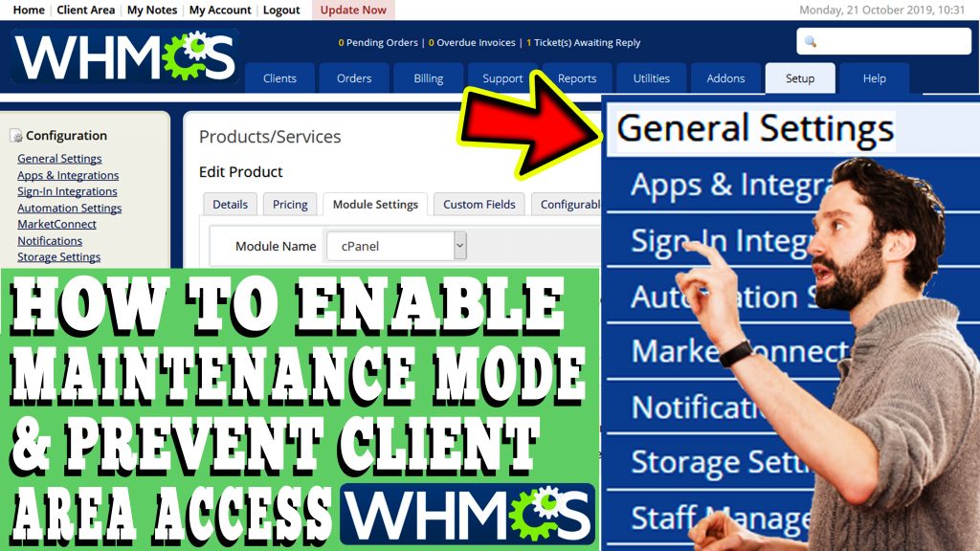
Task: Open the cPanel module name dropdown
Action: (x=395, y=246)
